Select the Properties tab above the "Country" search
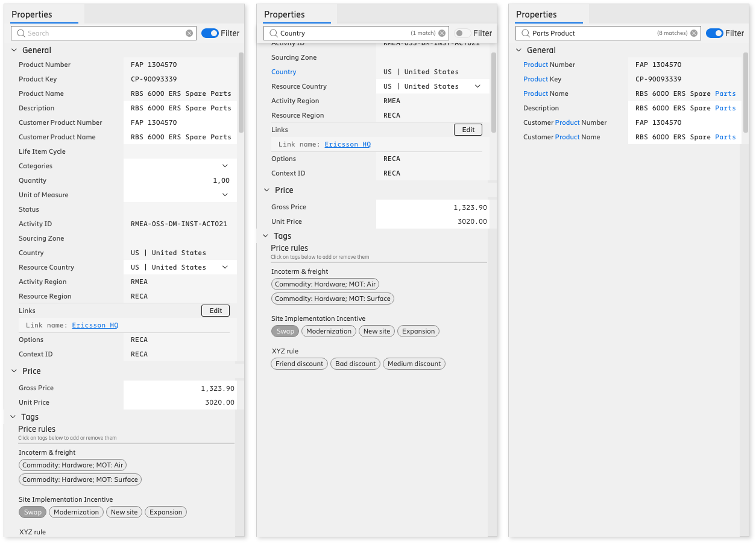Viewport: 756px width, 544px height. coord(284,14)
